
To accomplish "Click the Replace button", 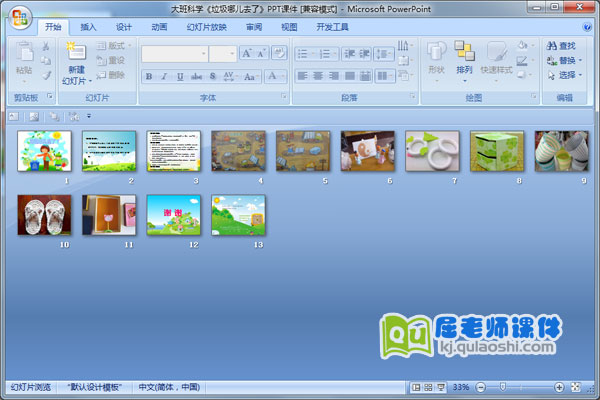I will tap(564, 60).
